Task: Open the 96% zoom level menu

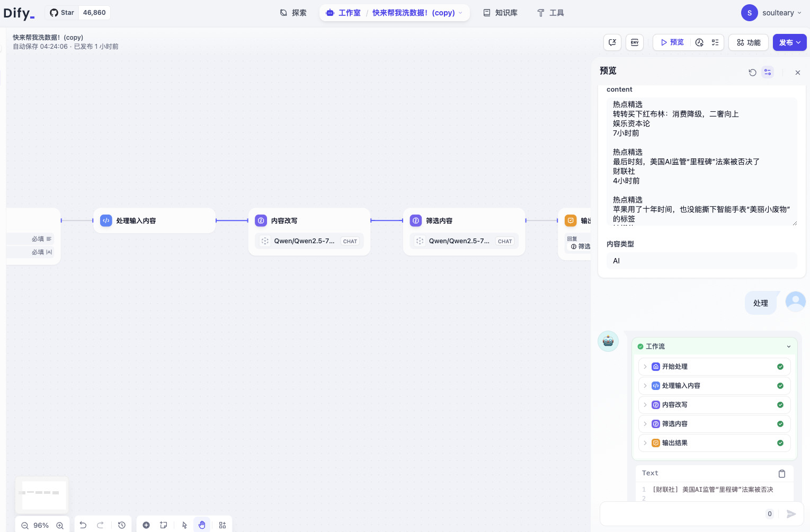Action: tap(41, 526)
